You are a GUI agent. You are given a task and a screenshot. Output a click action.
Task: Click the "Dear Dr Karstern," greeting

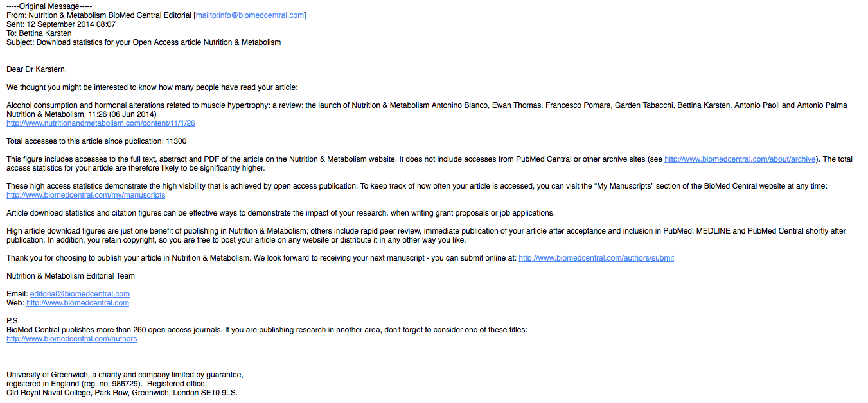tap(37, 69)
